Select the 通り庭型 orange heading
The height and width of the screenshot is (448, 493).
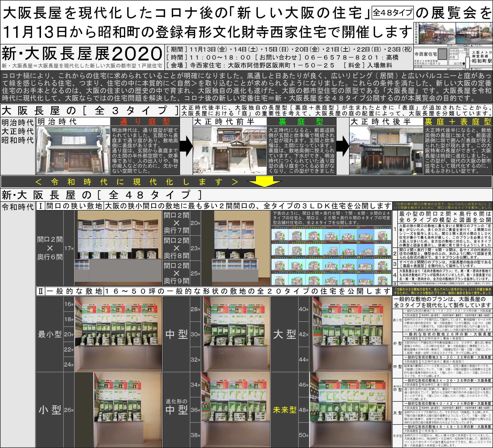click(145, 121)
